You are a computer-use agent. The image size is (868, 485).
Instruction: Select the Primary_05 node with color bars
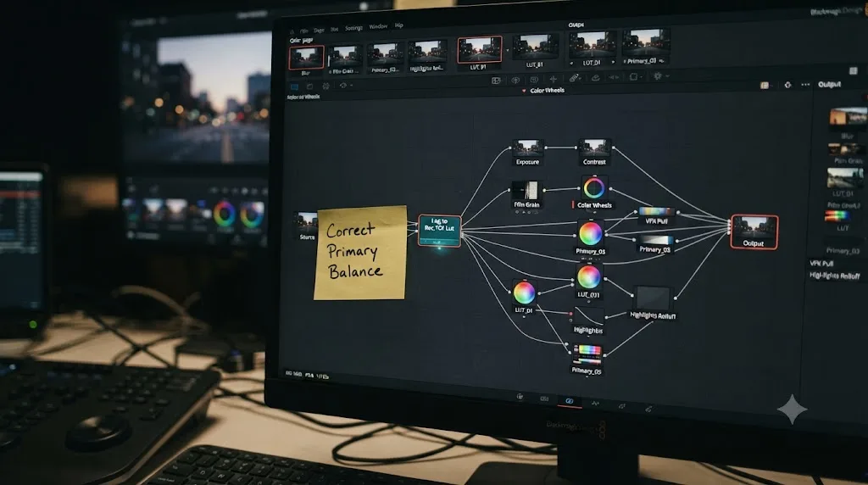[587, 359]
